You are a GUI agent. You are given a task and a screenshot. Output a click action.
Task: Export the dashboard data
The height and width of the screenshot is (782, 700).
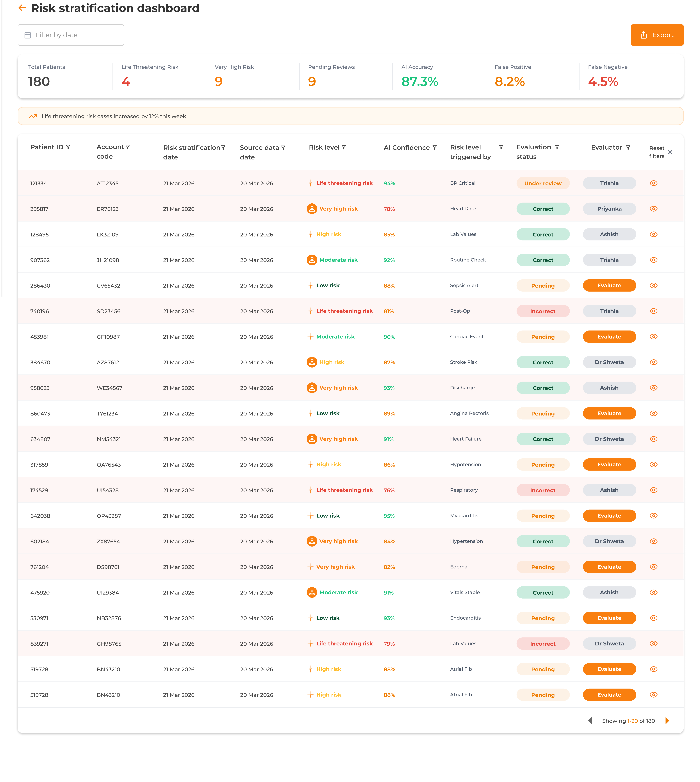657,35
